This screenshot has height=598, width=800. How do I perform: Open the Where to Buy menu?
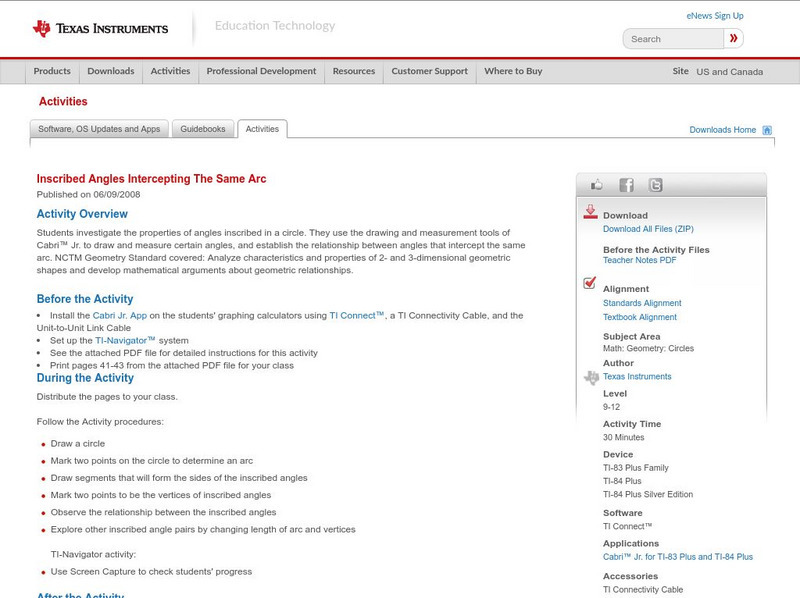[x=513, y=71]
